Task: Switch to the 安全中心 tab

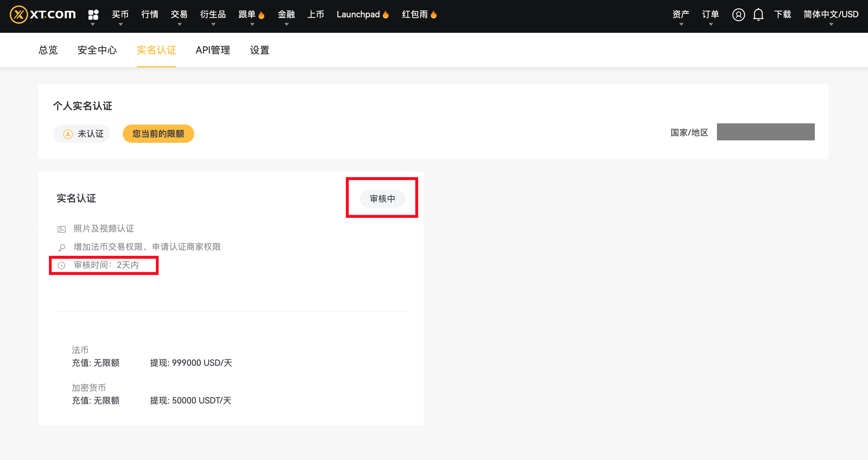Action: pos(97,50)
